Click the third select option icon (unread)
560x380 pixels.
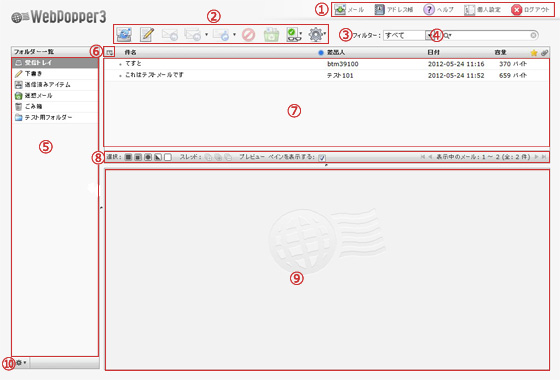148,157
